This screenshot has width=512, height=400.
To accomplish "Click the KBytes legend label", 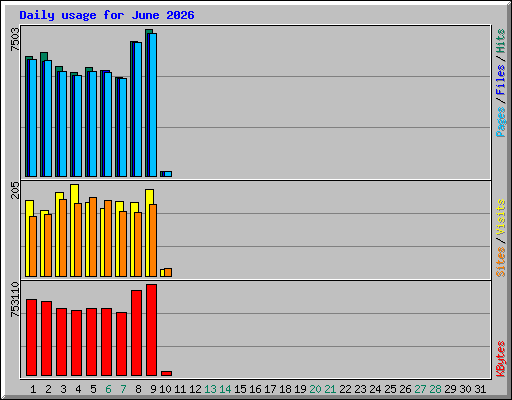I will point(500,359).
